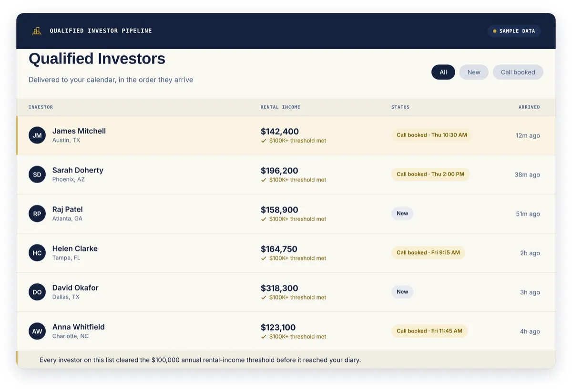This screenshot has width=572, height=392.
Task: Click the Rental Income column header
Action: coord(280,107)
